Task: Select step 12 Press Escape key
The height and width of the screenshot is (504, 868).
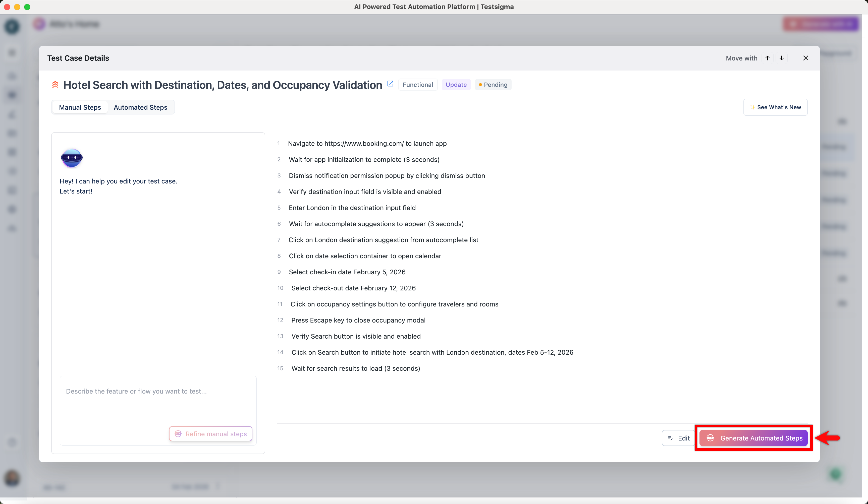Action: (x=358, y=320)
